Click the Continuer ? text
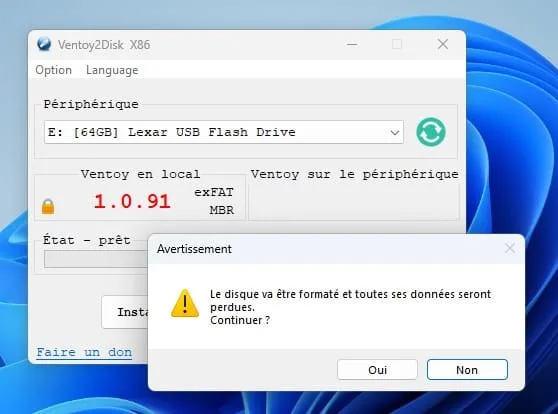Screen dimensions: 558x414 (240, 320)
